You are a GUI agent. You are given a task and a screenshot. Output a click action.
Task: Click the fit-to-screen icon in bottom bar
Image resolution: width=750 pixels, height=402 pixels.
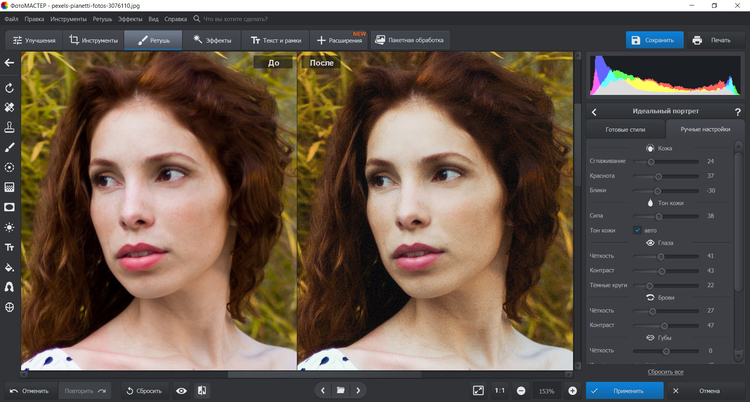(x=477, y=390)
